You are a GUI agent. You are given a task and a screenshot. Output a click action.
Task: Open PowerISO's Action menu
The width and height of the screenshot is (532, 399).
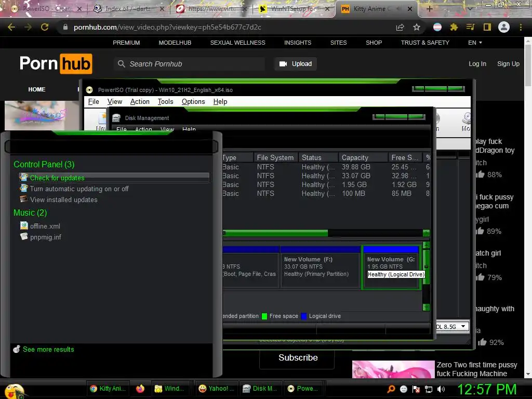pos(140,102)
